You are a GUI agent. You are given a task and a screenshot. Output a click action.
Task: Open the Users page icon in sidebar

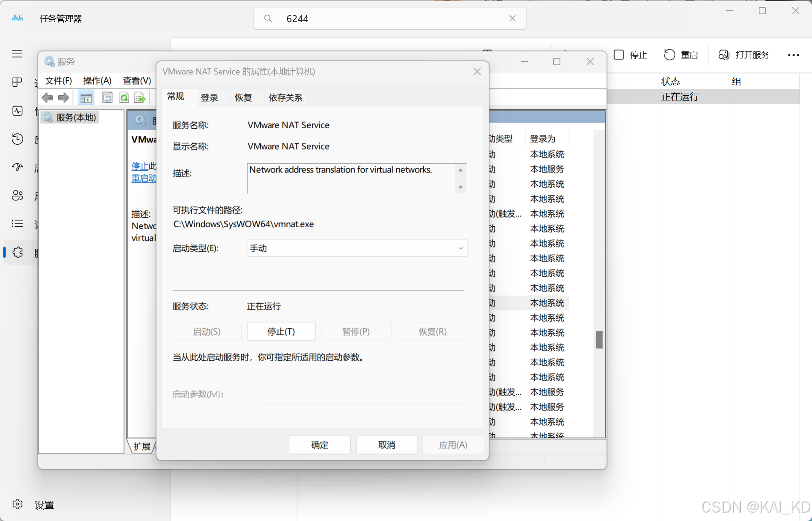pos(17,195)
